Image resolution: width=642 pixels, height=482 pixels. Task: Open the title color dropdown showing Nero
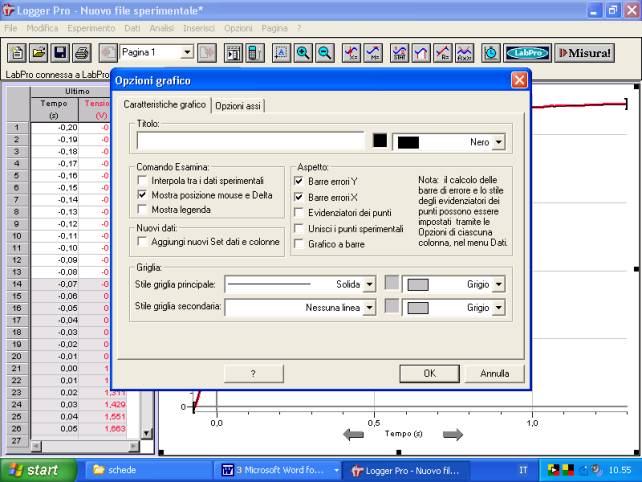[x=497, y=142]
